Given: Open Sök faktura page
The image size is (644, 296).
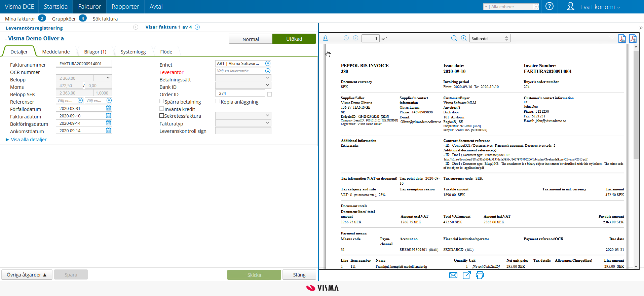Looking at the screenshot, I should coord(105,19).
